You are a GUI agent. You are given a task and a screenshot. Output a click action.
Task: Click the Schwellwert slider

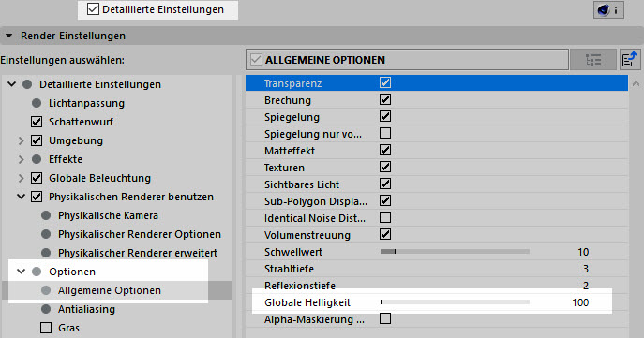click(x=455, y=252)
